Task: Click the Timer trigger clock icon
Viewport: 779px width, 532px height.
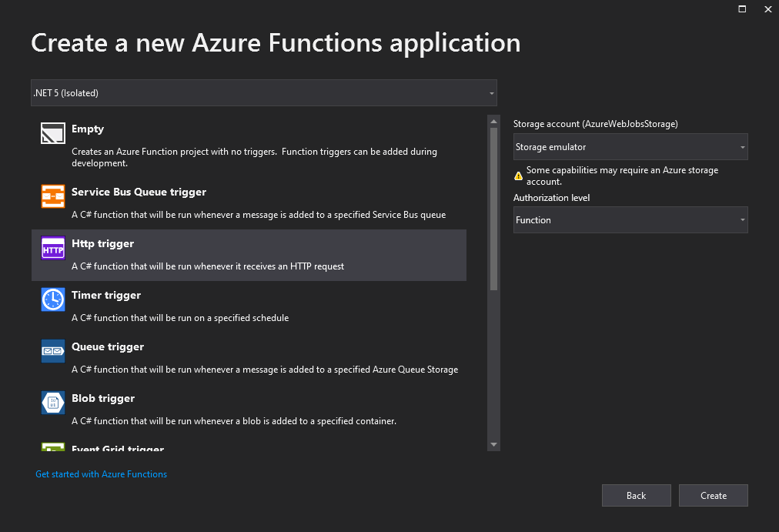Action: pos(52,299)
